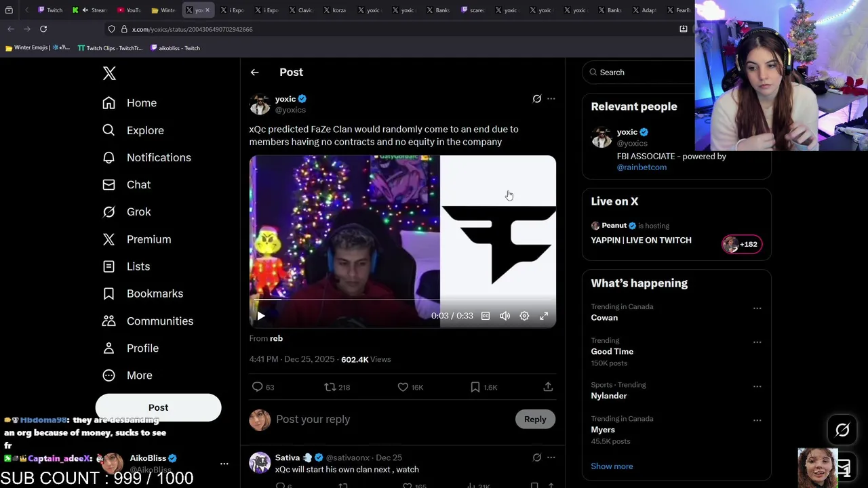The image size is (868, 488).
Task: Click the X Search field
Action: click(641, 73)
